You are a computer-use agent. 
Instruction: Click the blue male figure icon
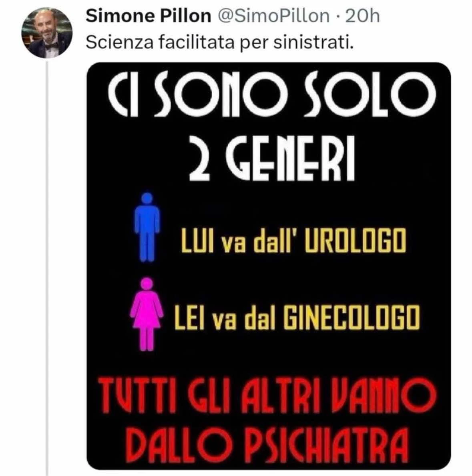pyautogui.click(x=147, y=227)
